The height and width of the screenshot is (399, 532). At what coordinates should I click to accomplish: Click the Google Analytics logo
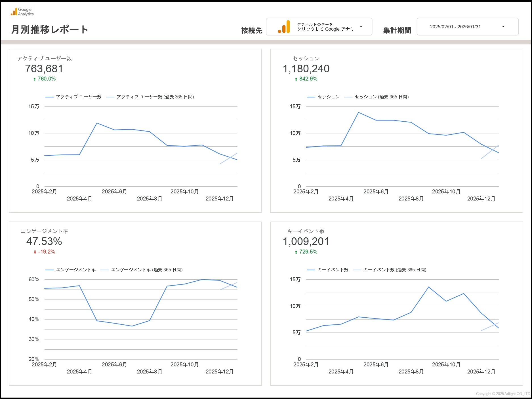[22, 12]
